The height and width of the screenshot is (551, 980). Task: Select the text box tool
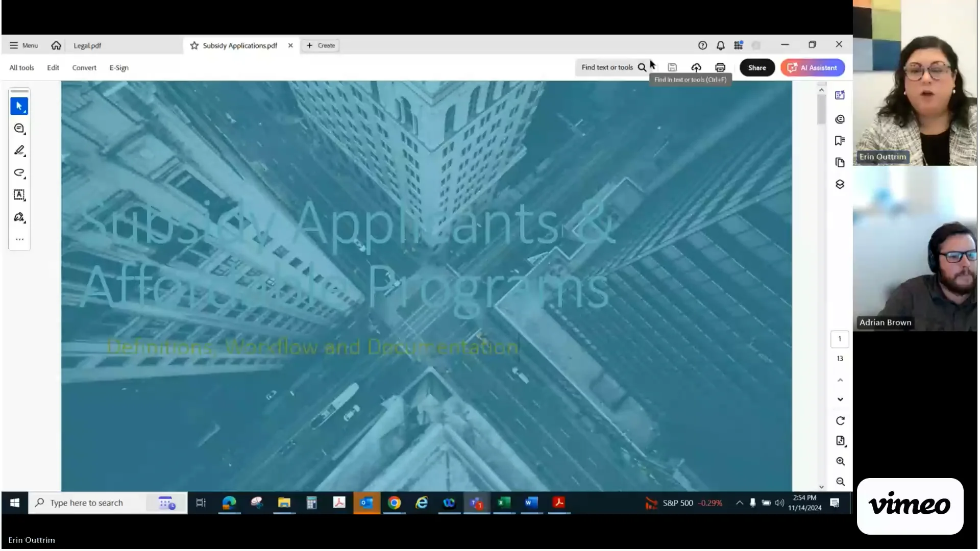[x=19, y=195]
